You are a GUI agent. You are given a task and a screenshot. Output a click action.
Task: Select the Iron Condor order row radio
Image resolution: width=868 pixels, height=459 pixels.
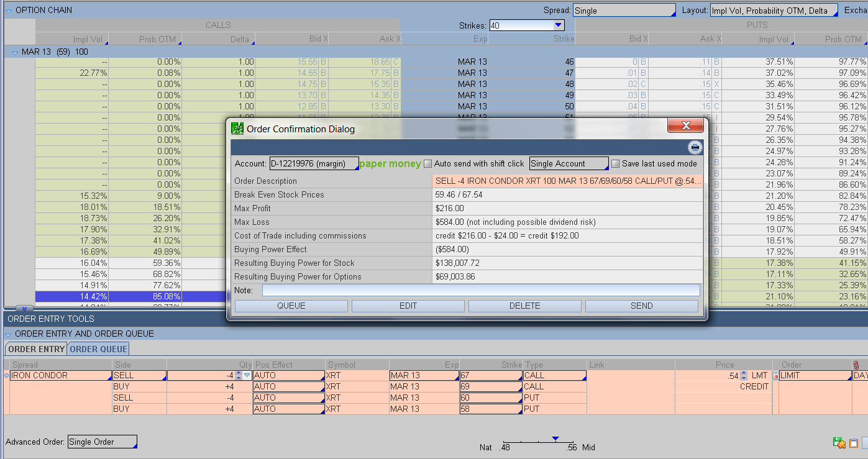point(7,376)
